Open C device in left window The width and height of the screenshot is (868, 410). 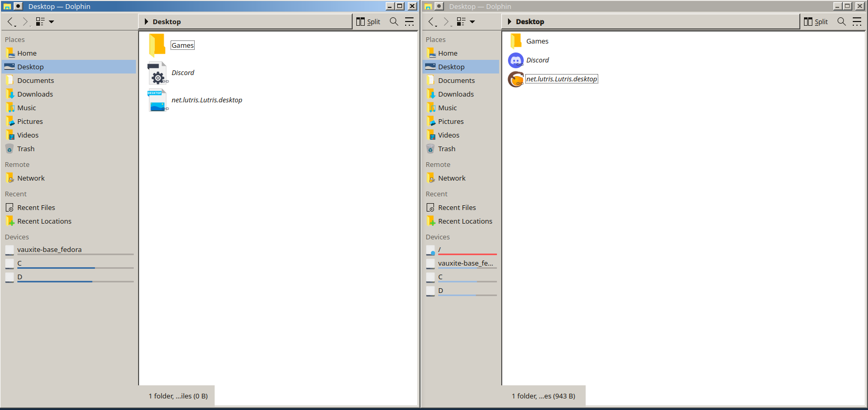pos(69,264)
